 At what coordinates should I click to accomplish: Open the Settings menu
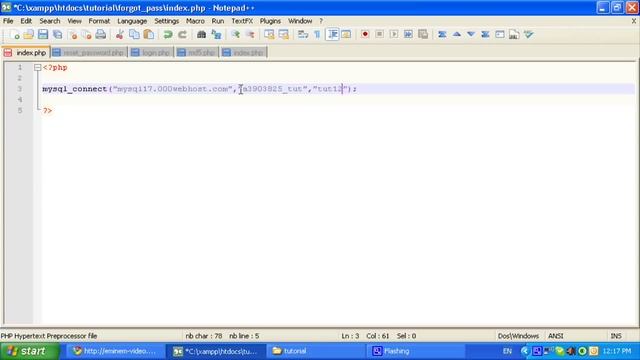(167, 21)
